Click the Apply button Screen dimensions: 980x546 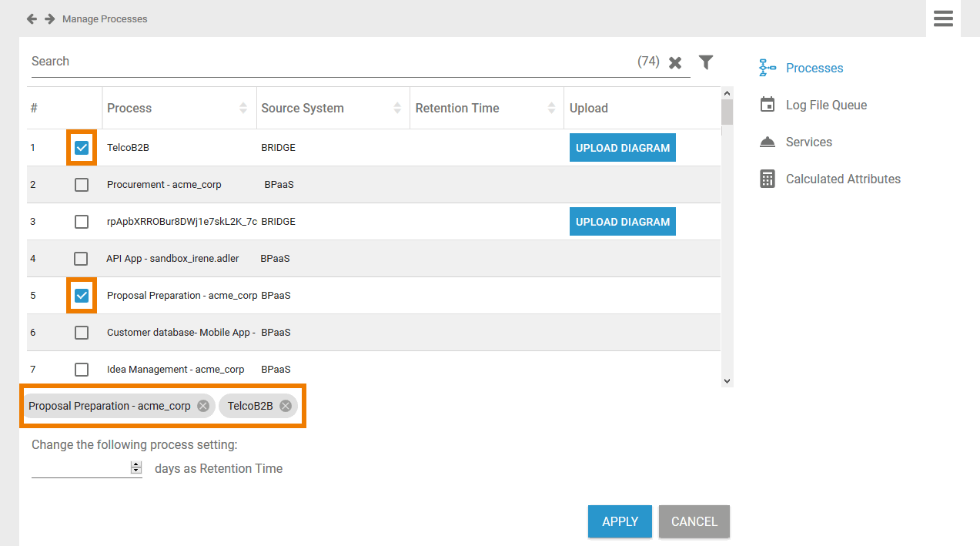coord(620,521)
